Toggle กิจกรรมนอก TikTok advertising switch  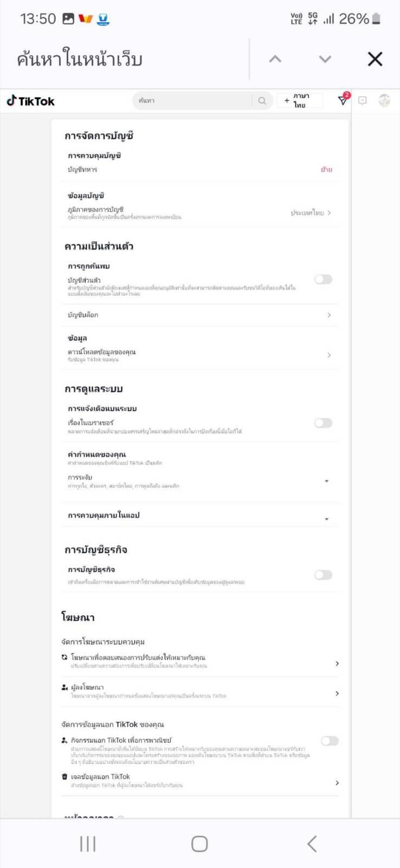coord(330,741)
